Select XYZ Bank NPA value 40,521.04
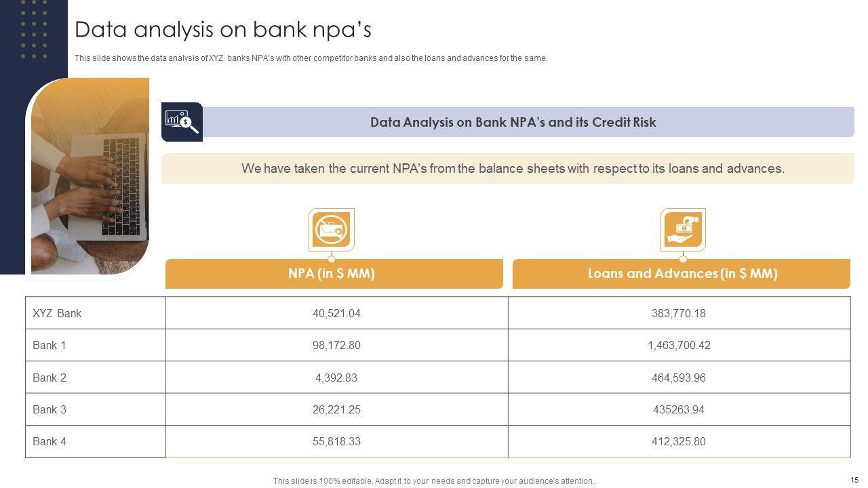The height and width of the screenshot is (488, 868). (x=336, y=314)
